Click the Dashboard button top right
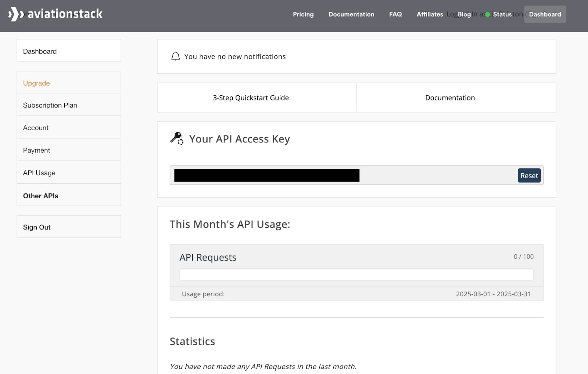Viewport: 588px width, 374px height. tap(545, 14)
